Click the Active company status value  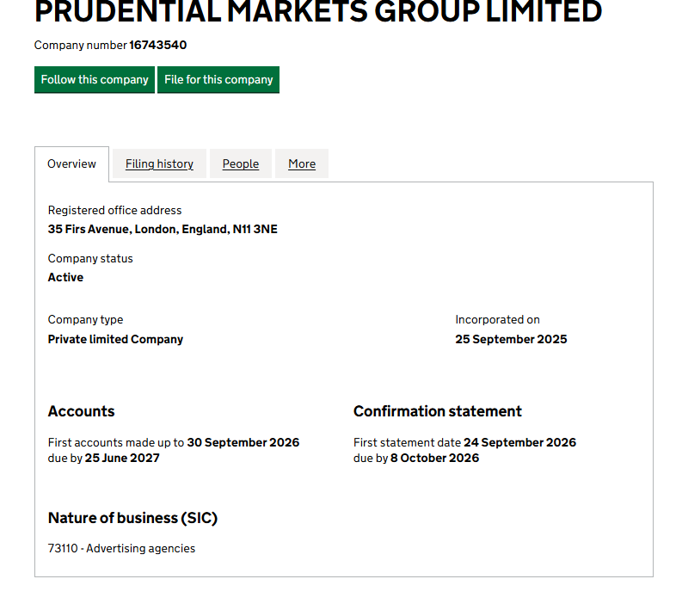(65, 277)
